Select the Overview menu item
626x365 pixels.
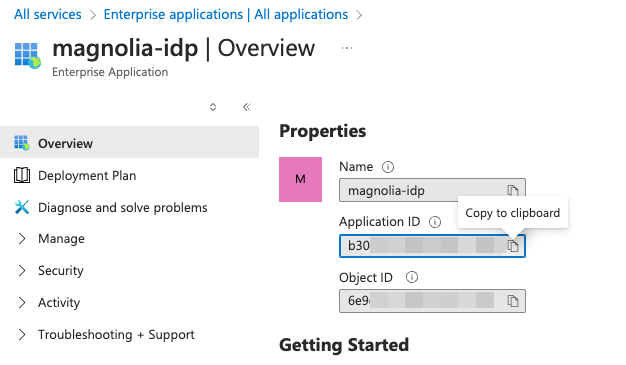129,142
